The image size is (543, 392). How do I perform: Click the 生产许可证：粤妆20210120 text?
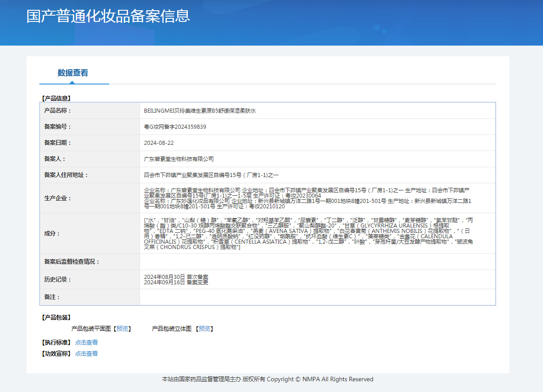pos(250,207)
